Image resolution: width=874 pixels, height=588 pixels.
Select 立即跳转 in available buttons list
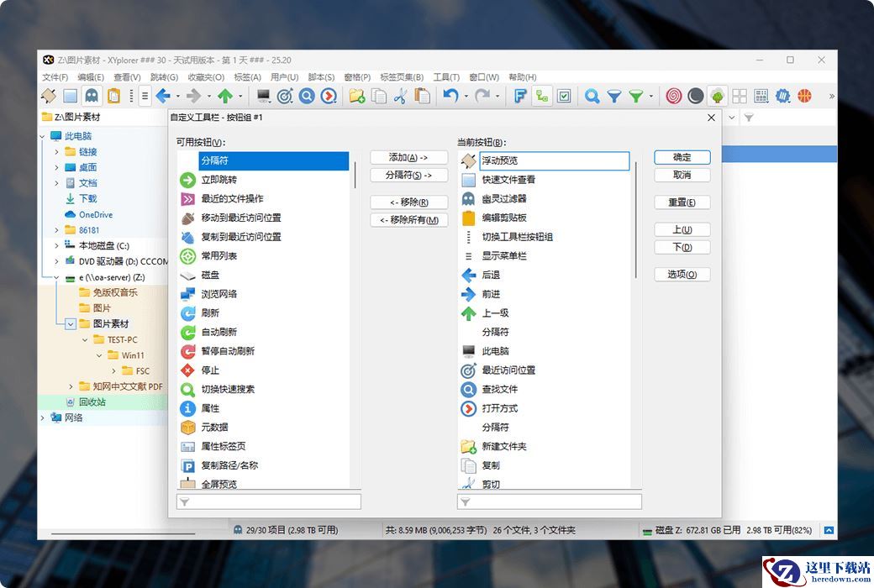pos(218,180)
